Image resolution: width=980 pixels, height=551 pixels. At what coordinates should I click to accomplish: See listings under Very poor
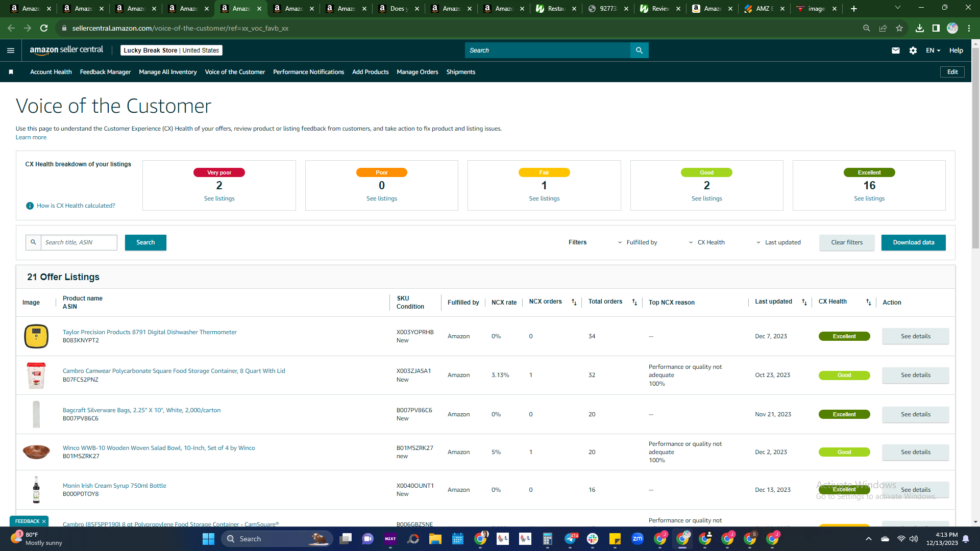[219, 198]
